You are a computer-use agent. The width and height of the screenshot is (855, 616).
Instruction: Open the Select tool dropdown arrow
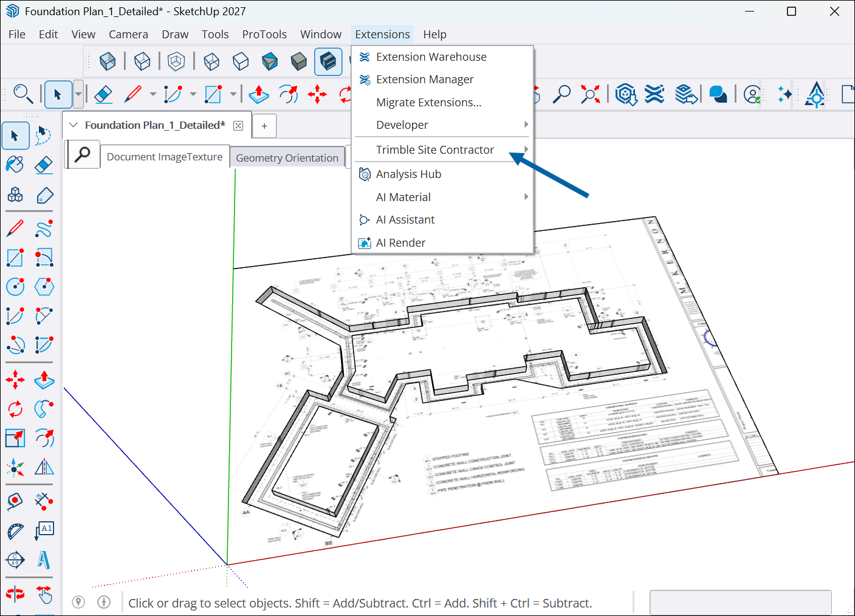pyautogui.click(x=78, y=94)
